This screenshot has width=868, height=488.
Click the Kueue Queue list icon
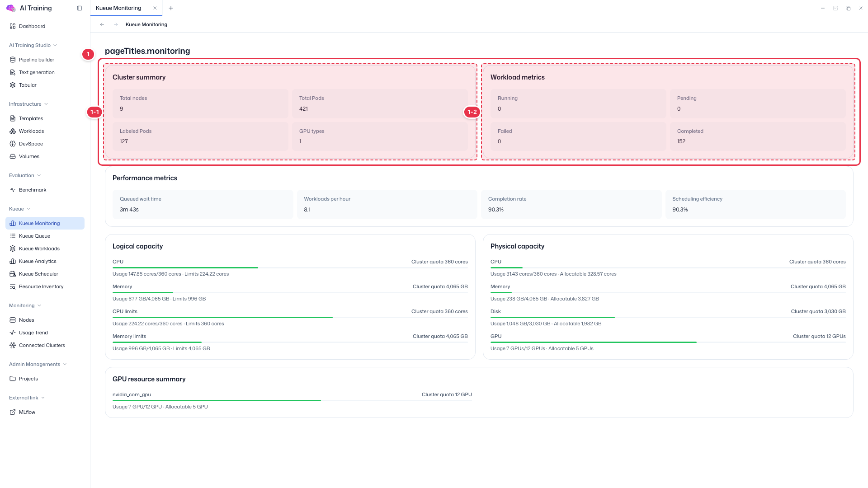click(x=13, y=236)
